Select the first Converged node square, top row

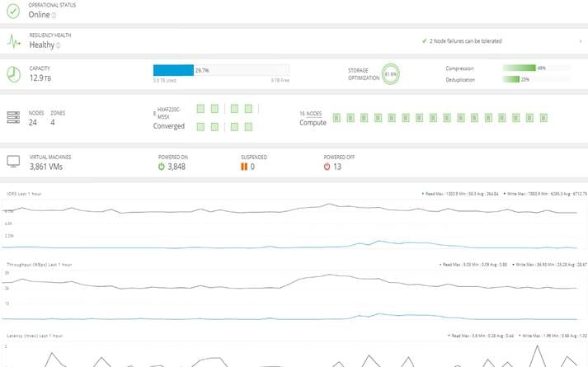tap(200, 109)
